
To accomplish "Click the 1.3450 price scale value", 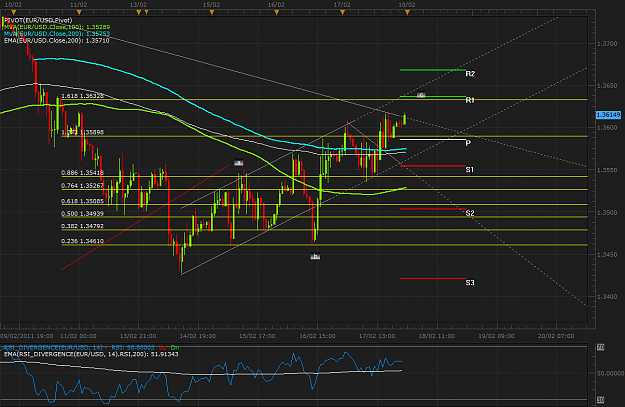I will click(x=607, y=255).
